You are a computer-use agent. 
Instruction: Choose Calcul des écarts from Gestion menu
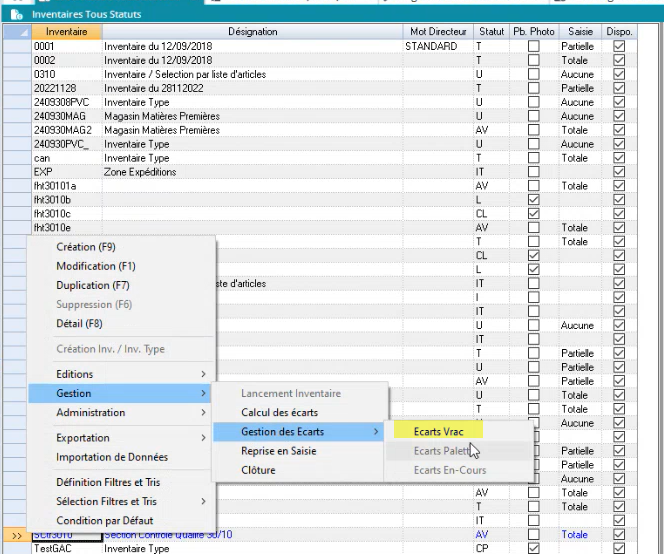pyautogui.click(x=279, y=413)
